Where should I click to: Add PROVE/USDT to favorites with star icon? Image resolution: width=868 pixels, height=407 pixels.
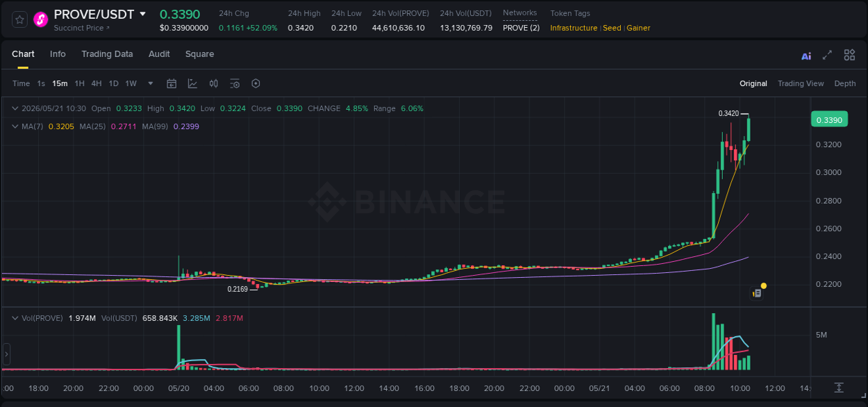click(20, 20)
